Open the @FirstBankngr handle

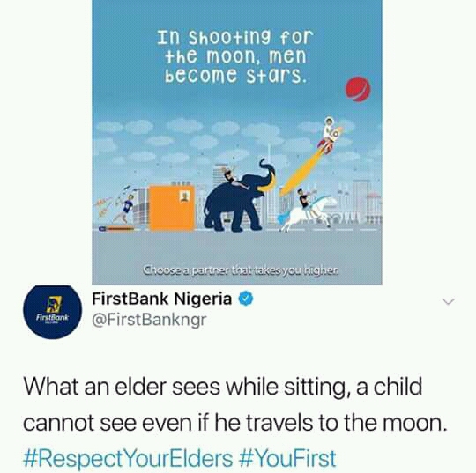pos(149,320)
